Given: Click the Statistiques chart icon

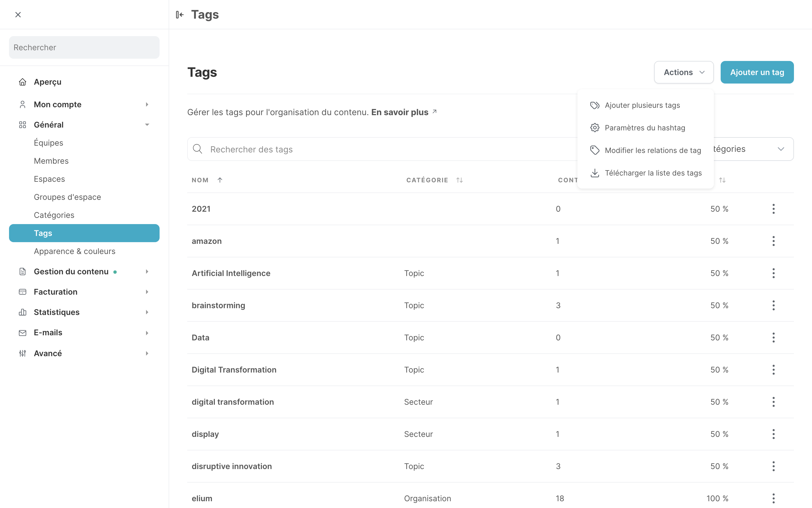Looking at the screenshot, I should 23,312.
